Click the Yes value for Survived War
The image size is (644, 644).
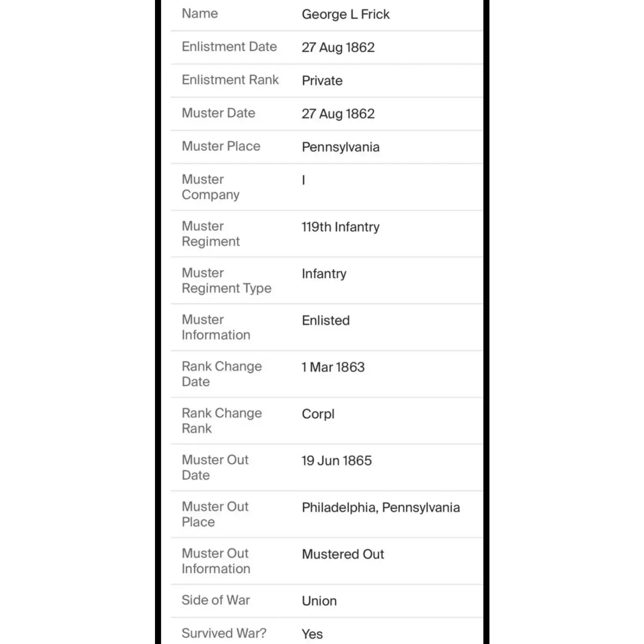click(x=312, y=634)
